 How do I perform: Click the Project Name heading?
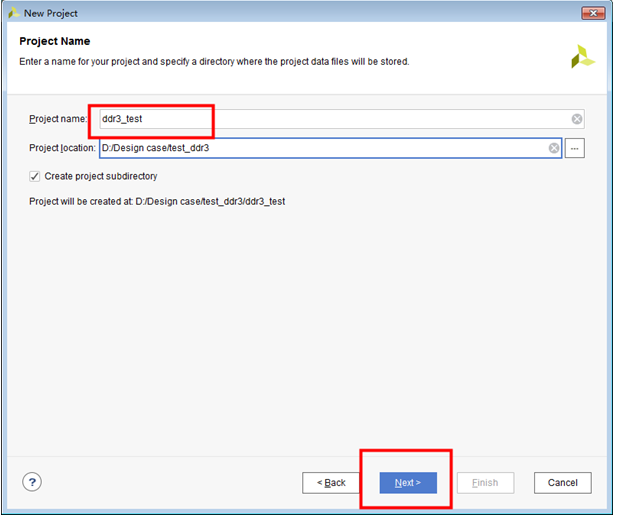tap(55, 41)
